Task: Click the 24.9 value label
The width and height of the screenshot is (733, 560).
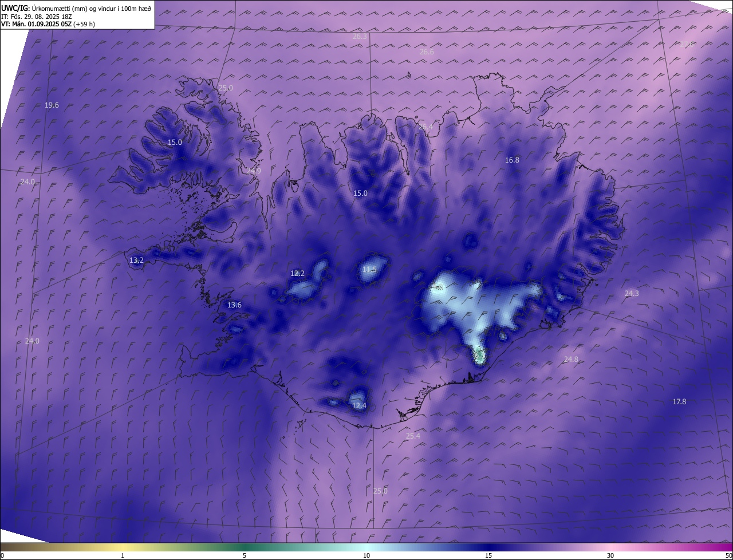Action: click(x=254, y=171)
